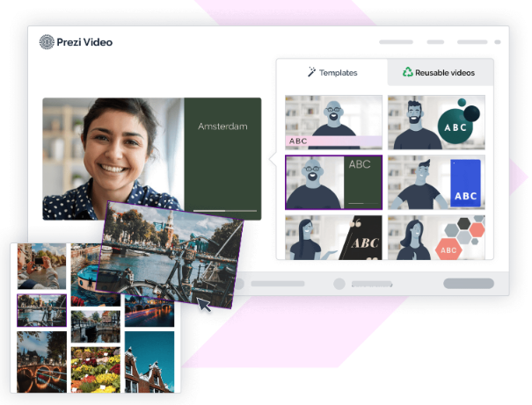Click the green recycle icon beside Reusable videos
Screen dimensions: 532x405
tap(407, 72)
